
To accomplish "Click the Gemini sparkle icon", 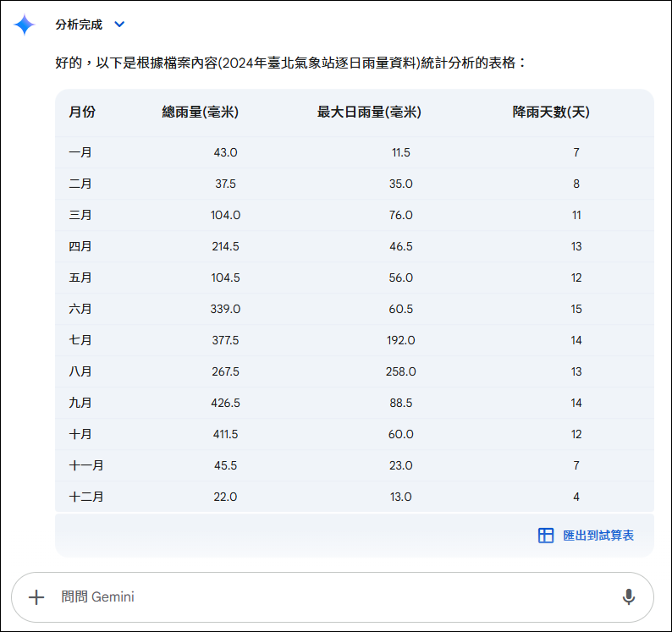I will [x=25, y=25].
